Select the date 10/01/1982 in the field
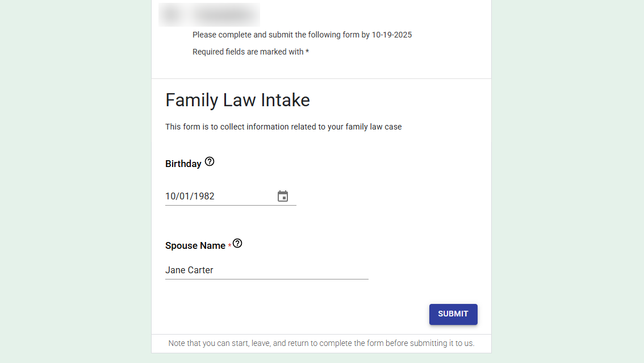Screen dimensions: 644x363 (x=190, y=196)
